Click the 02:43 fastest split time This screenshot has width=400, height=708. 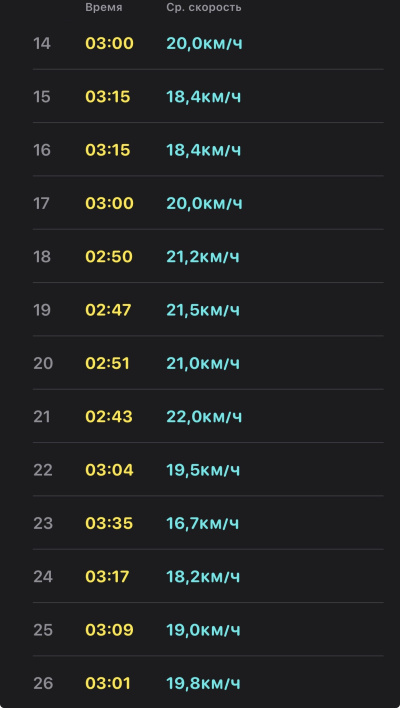tap(109, 417)
